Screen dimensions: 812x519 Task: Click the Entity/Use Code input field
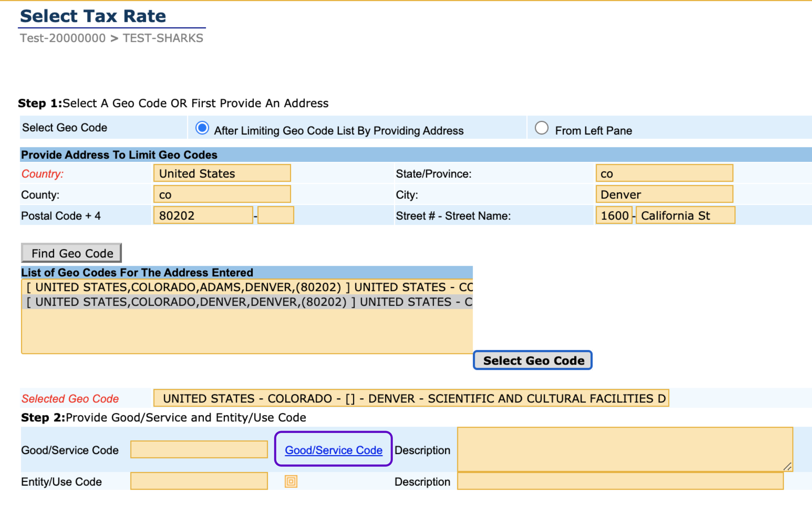[x=199, y=481]
